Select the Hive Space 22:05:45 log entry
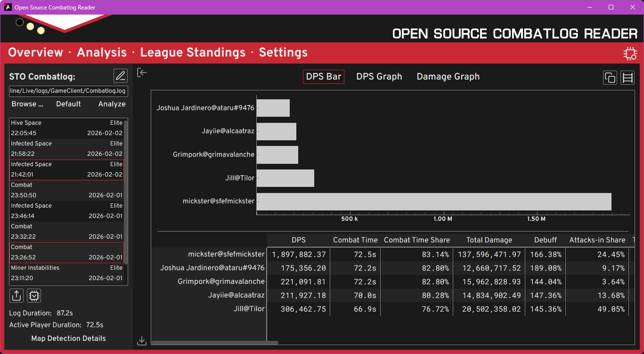 click(x=66, y=128)
